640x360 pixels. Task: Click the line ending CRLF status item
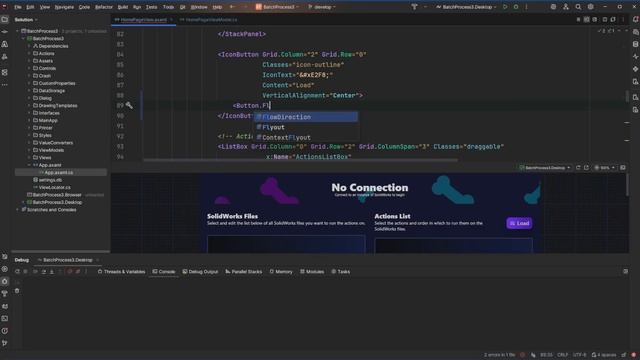[562, 355]
